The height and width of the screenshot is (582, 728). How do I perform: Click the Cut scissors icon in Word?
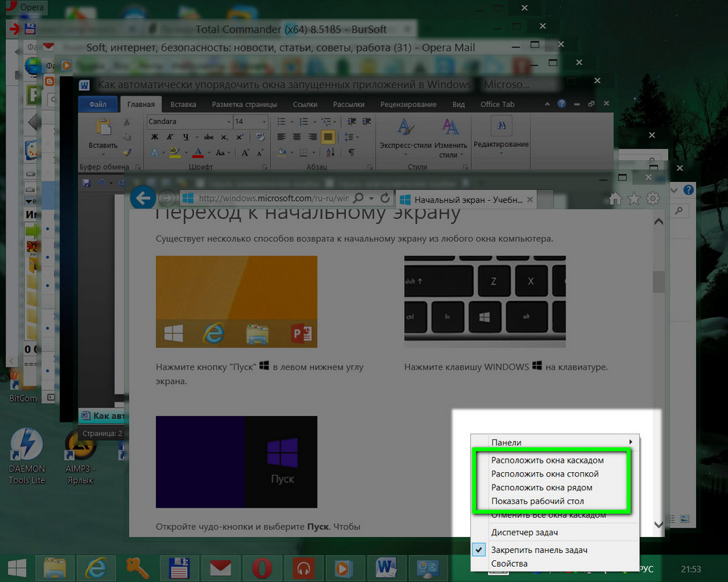(x=127, y=122)
